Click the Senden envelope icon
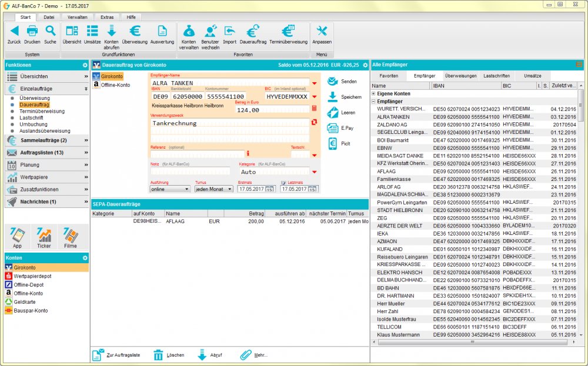The image size is (588, 366). point(333,82)
